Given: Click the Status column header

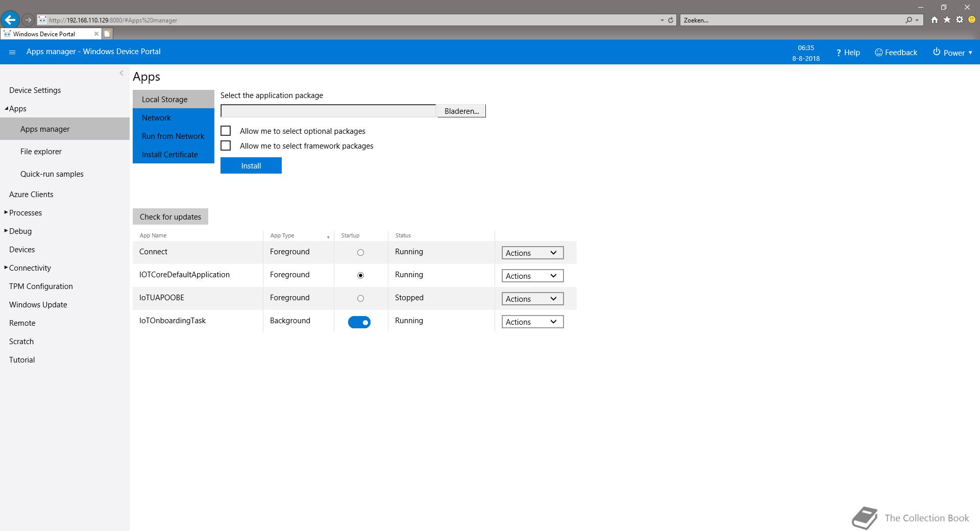Looking at the screenshot, I should point(403,235).
